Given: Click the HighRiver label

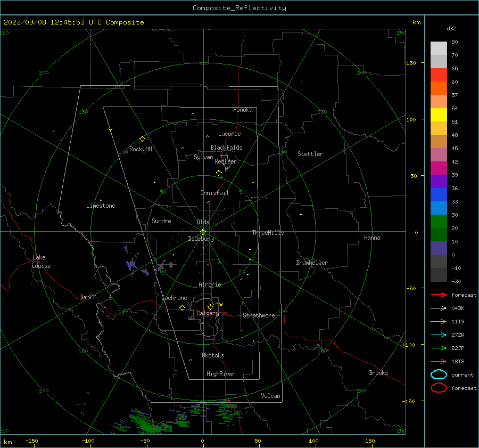Looking at the screenshot, I should click(220, 374).
